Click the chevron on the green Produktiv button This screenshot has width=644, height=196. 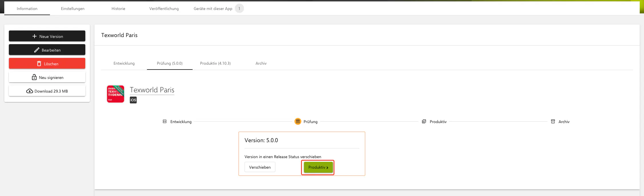coord(327,168)
